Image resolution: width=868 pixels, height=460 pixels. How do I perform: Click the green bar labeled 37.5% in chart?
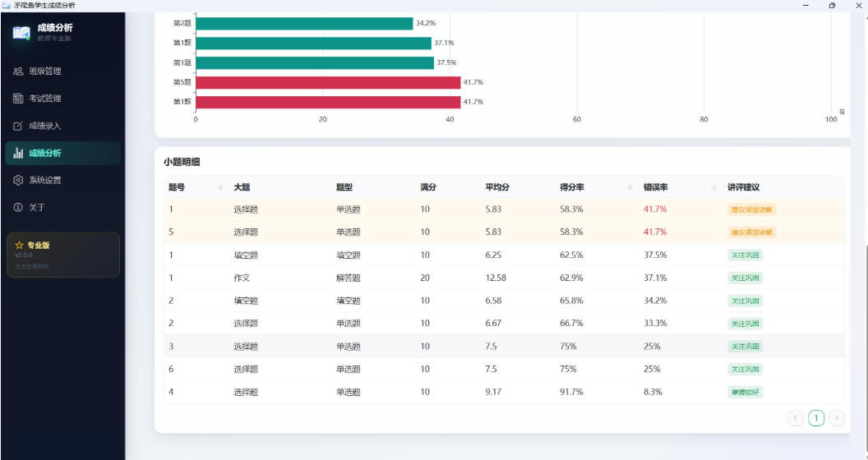pos(315,62)
